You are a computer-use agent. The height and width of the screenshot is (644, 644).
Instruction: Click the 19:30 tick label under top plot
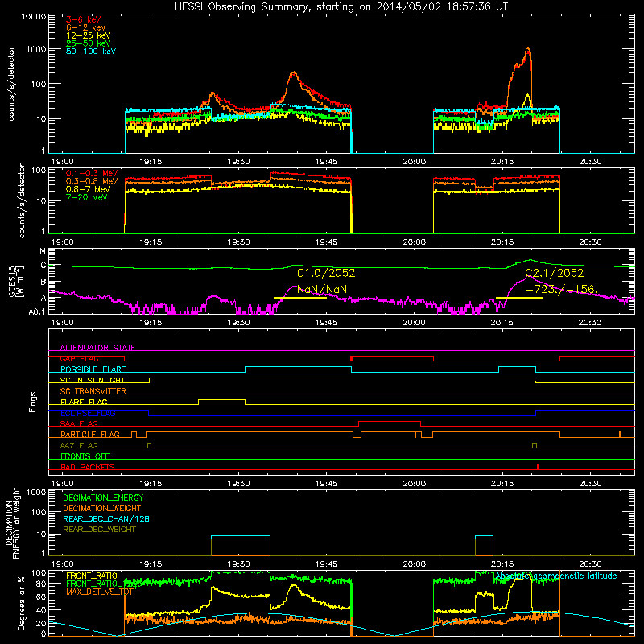click(x=238, y=162)
